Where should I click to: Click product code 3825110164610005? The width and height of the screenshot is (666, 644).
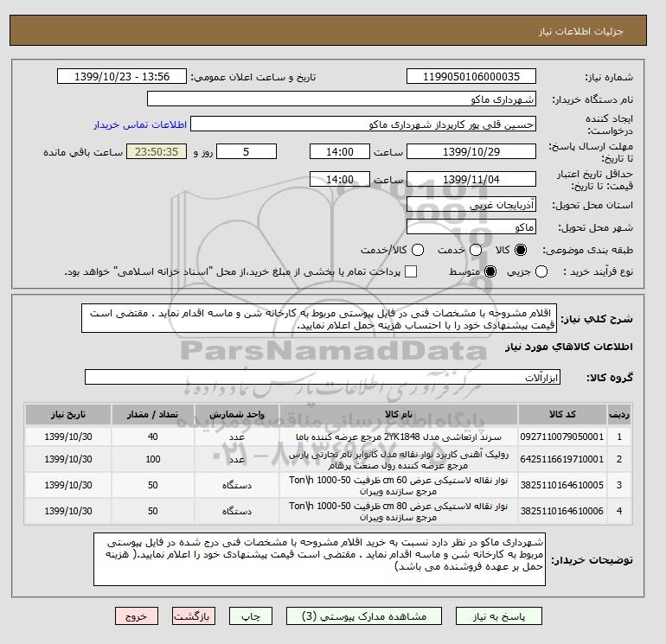point(562,485)
